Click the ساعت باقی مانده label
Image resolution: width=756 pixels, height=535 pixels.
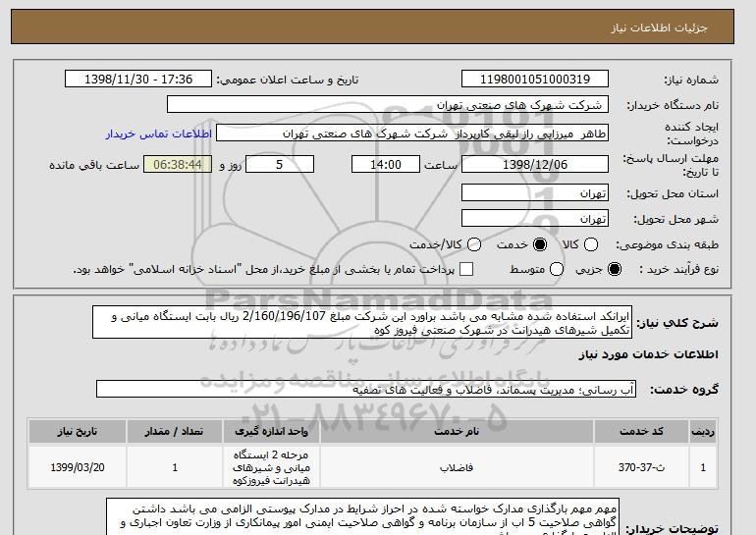click(94, 165)
